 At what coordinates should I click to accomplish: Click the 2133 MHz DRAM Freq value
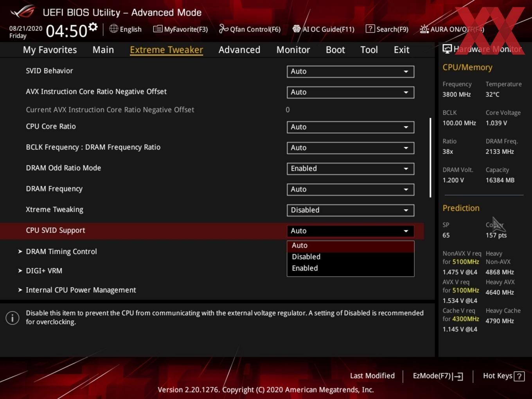click(x=500, y=151)
